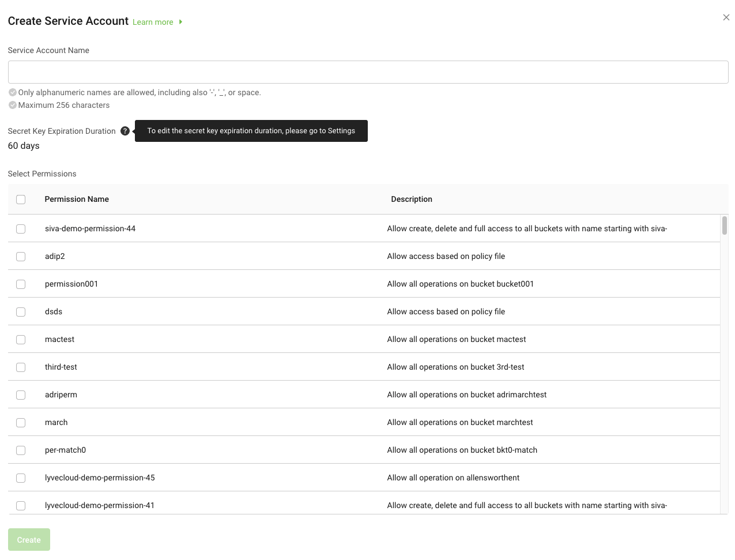Open the Learn more link

pos(153,22)
